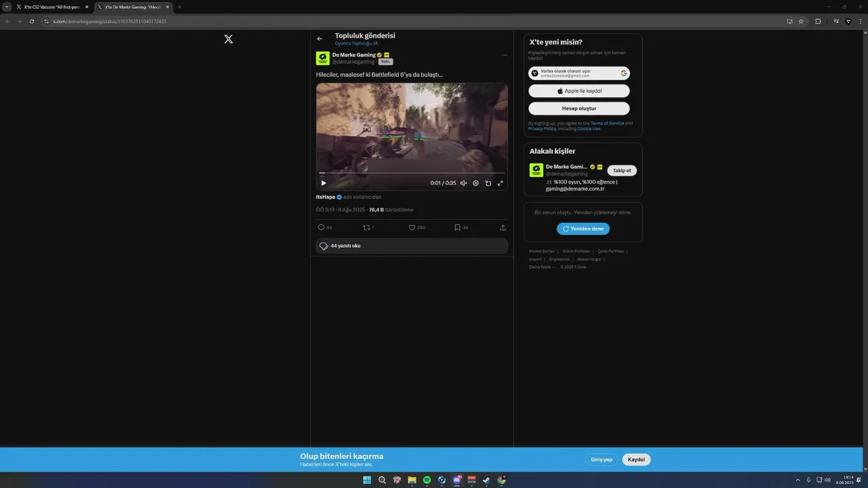This screenshot has width=868, height=488.
Task: Go to X home via X logo
Action: (229, 39)
